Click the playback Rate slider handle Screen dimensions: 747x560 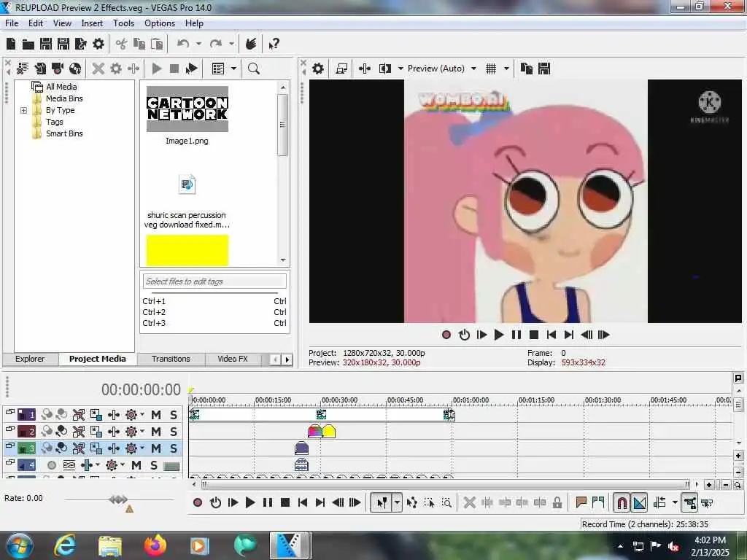tap(118, 499)
